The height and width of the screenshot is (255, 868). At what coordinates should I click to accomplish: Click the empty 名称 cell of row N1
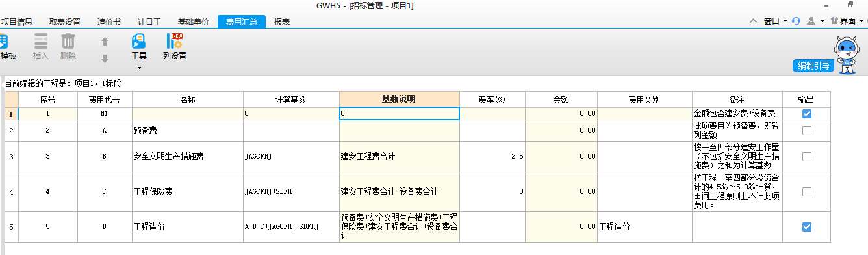pyautogui.click(x=187, y=113)
